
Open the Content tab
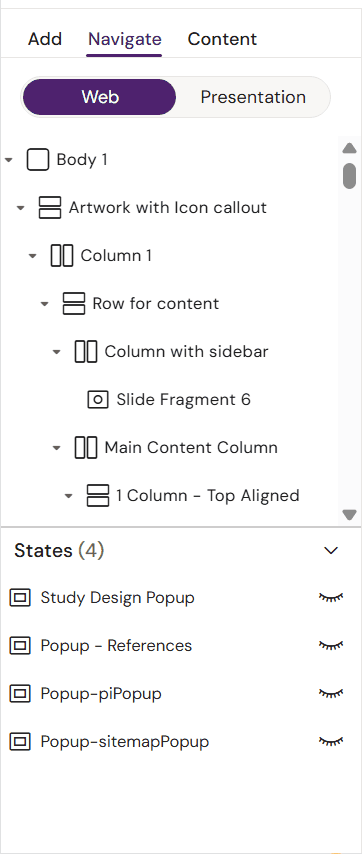222,39
